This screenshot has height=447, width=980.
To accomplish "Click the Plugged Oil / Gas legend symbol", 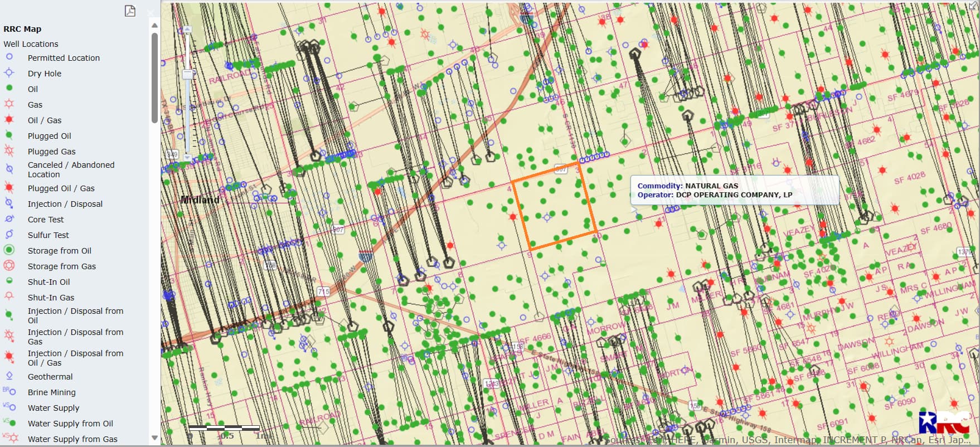I will 9,188.
